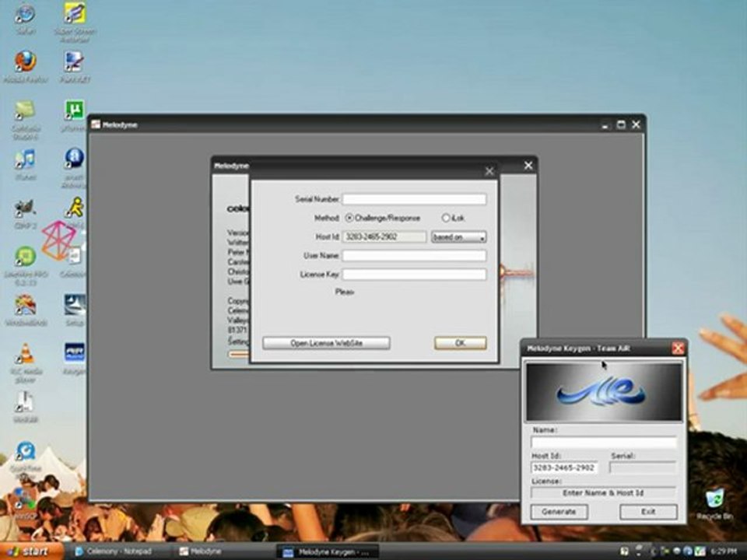The height and width of the screenshot is (560, 747).
Task: Open the Windows start menu
Action: point(30,551)
